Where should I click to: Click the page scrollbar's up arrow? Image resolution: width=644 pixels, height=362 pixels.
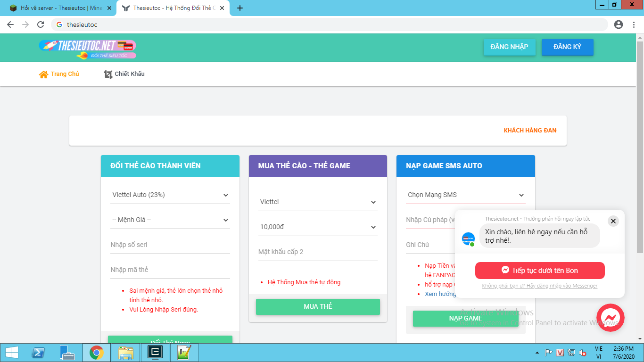640,37
